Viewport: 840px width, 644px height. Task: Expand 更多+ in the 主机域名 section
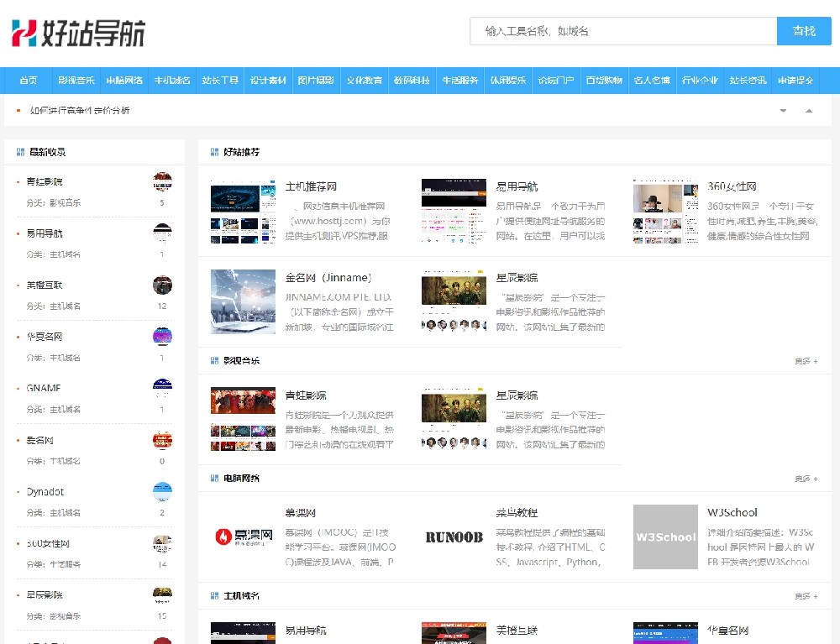tap(806, 596)
